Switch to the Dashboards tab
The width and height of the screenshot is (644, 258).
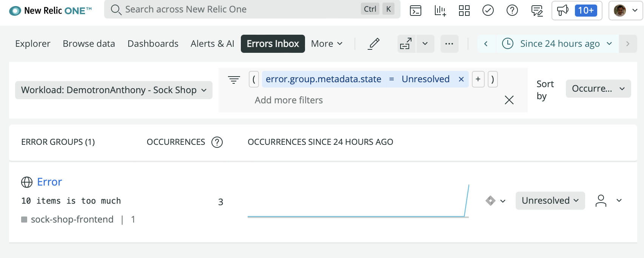(153, 44)
